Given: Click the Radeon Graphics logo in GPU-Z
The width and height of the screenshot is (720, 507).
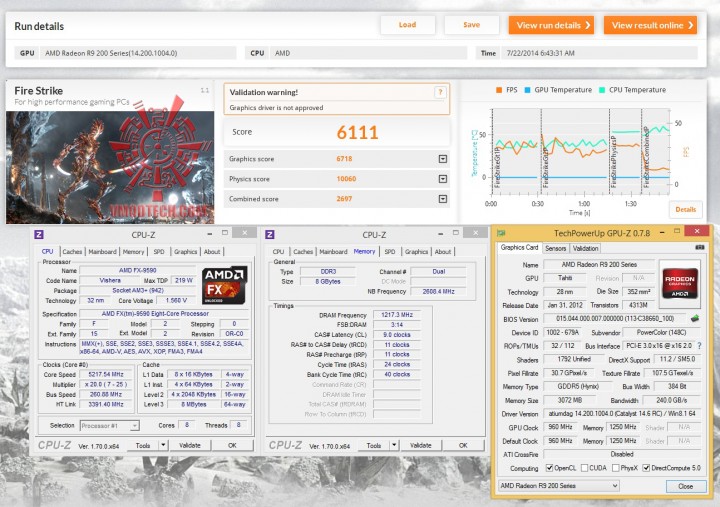Looking at the screenshot, I should point(680,283).
